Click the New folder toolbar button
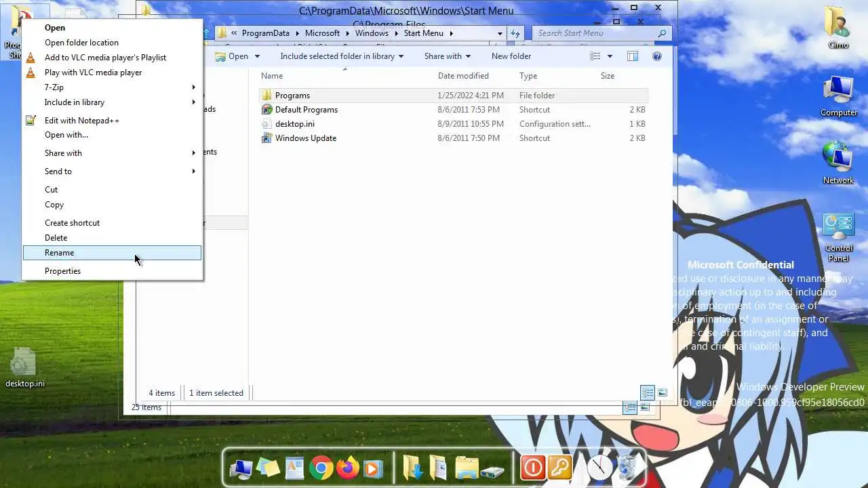 coord(511,56)
